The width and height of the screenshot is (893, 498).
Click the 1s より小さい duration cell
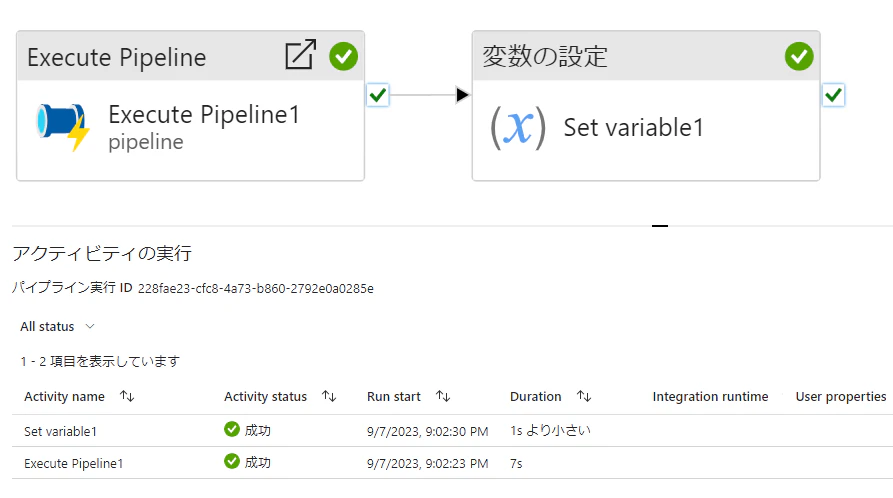(550, 430)
